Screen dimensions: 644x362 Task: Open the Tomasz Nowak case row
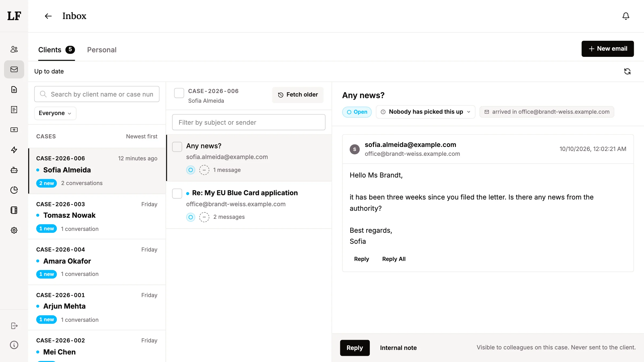click(x=97, y=216)
